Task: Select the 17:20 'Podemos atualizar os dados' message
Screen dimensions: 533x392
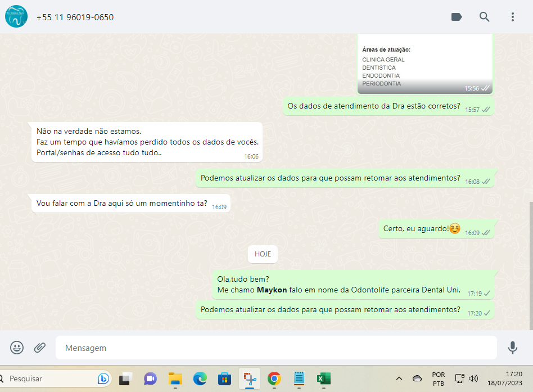Action: [x=345, y=310]
